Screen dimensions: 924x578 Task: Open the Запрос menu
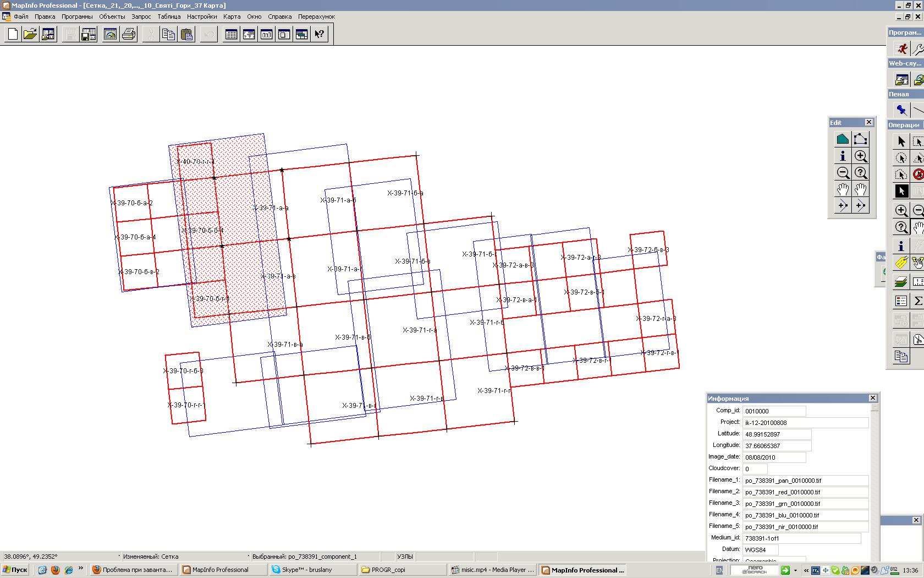pos(141,17)
